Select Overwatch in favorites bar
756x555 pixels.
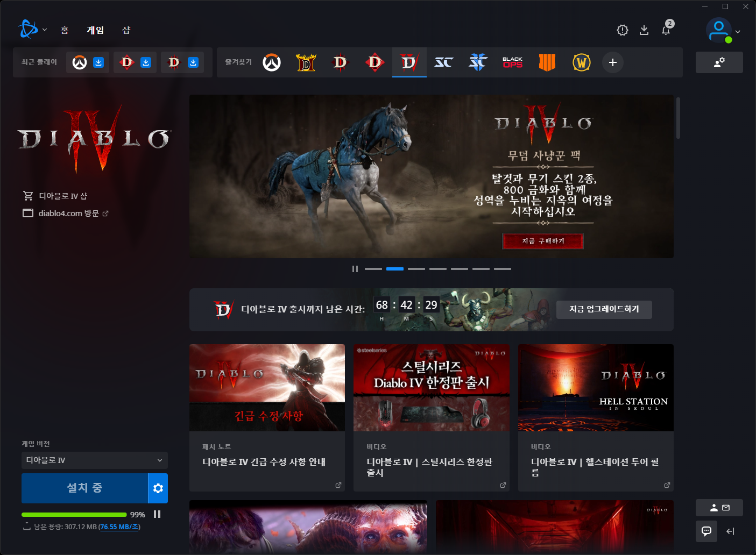[x=272, y=62]
